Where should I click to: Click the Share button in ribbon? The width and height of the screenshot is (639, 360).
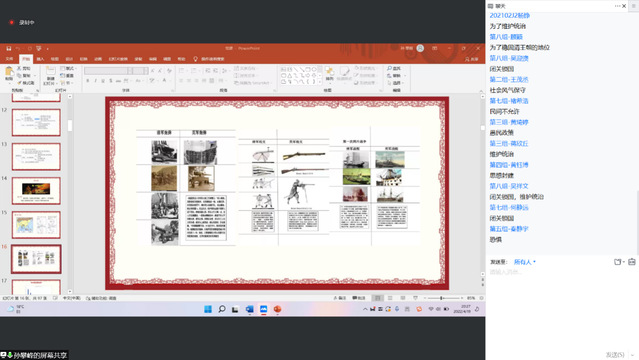pos(472,59)
